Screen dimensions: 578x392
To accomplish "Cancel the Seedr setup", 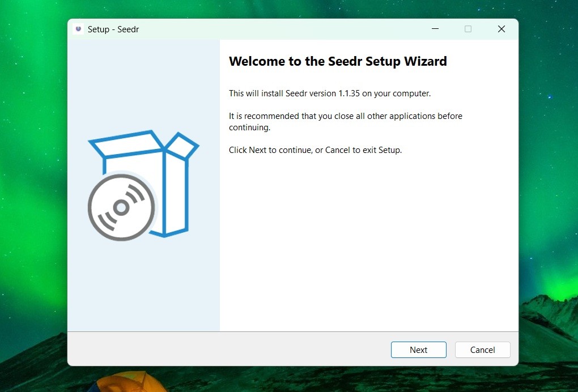I will pyautogui.click(x=483, y=350).
